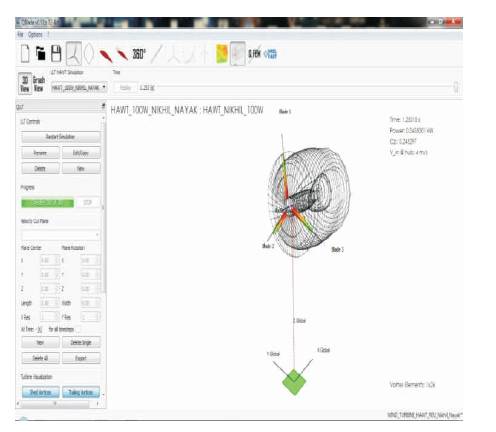Open the LLT HAWT Simulation selection dropdown
This screenshot has height=432, width=496.
pyautogui.click(x=79, y=87)
